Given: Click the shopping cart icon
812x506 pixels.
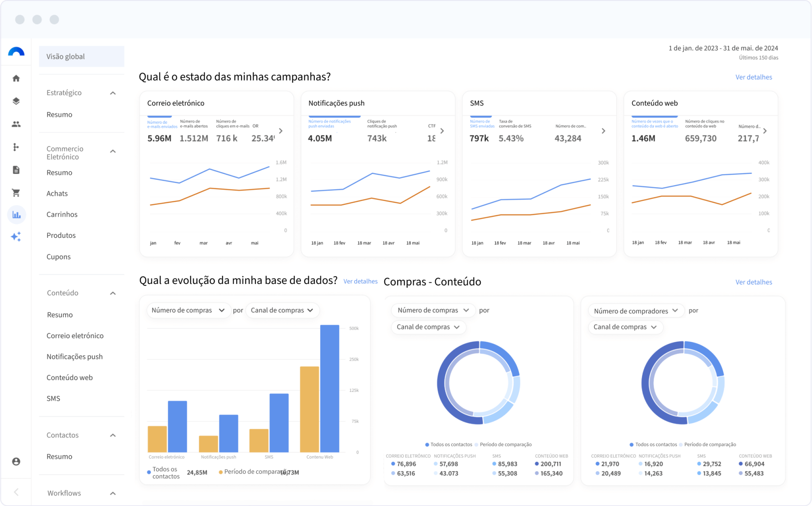Looking at the screenshot, I should point(16,193).
